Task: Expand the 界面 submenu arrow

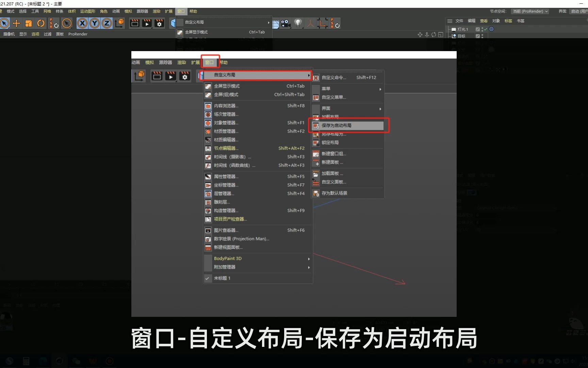Action: [380, 109]
